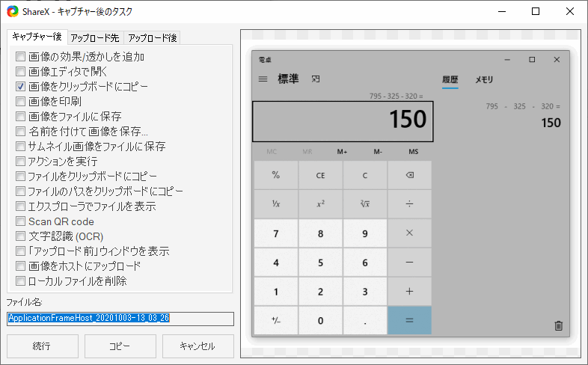This screenshot has height=365, width=588.
Task: Tick the 画像エディタで開く checkbox
Action: [21, 72]
